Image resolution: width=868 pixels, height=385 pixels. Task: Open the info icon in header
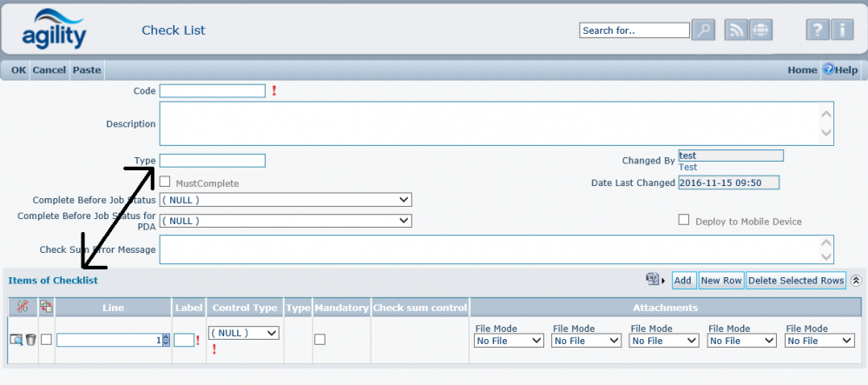coord(842,30)
